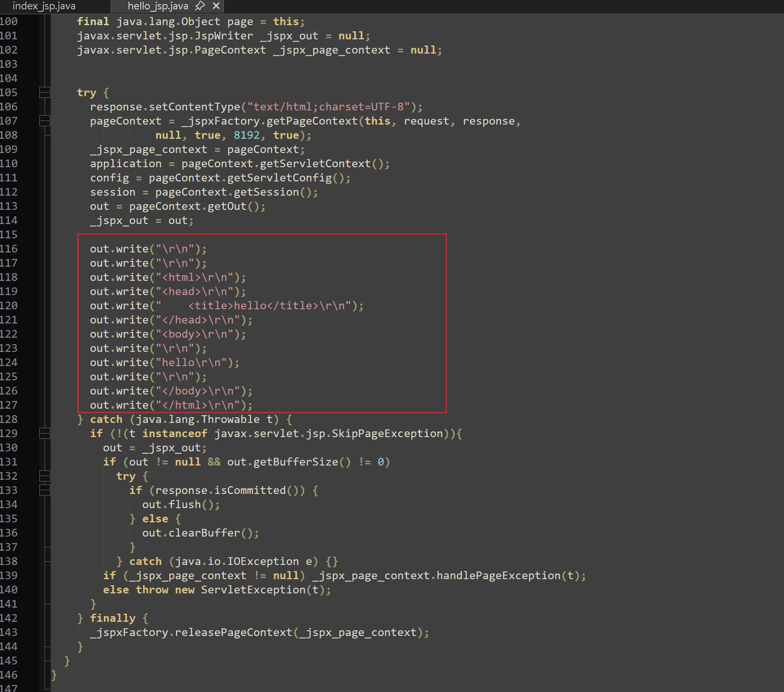Click the releasePageContext call in finally block
Image resolution: width=784 pixels, height=692 pixels.
pos(233,632)
